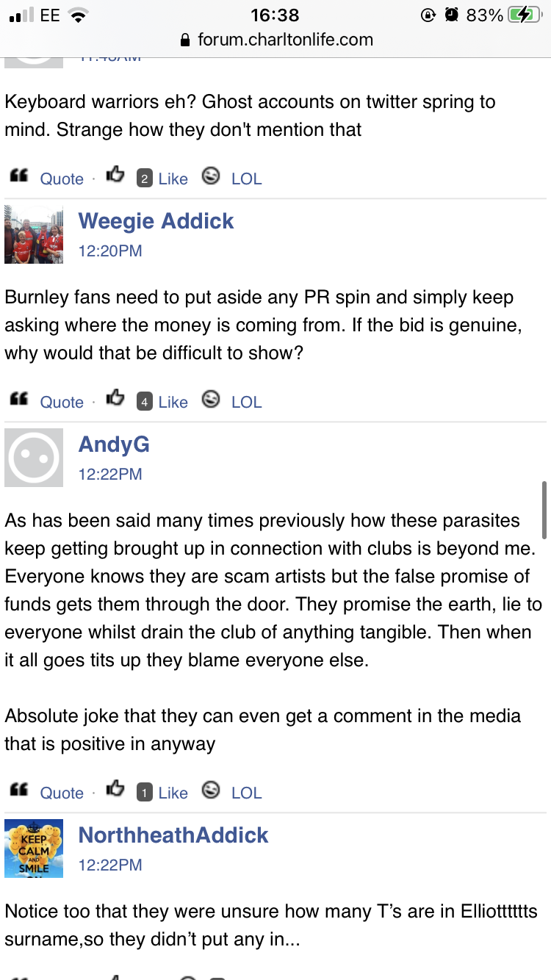
Task: Click LOL smiley icon under AndyG's post
Action: click(211, 791)
